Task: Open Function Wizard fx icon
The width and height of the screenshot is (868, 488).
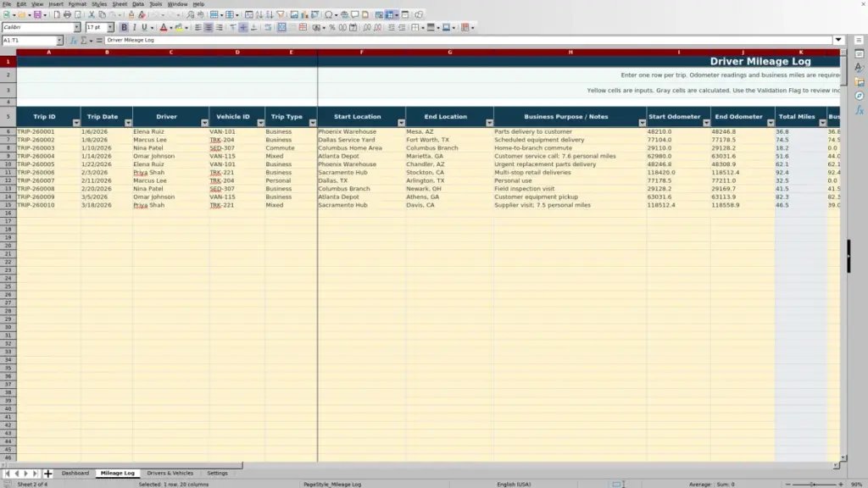Action: [x=73, y=41]
